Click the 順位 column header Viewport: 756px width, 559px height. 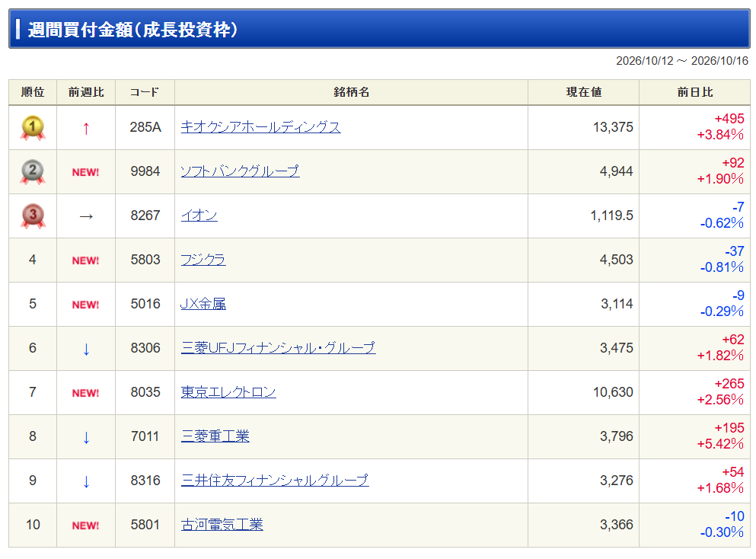[x=33, y=92]
